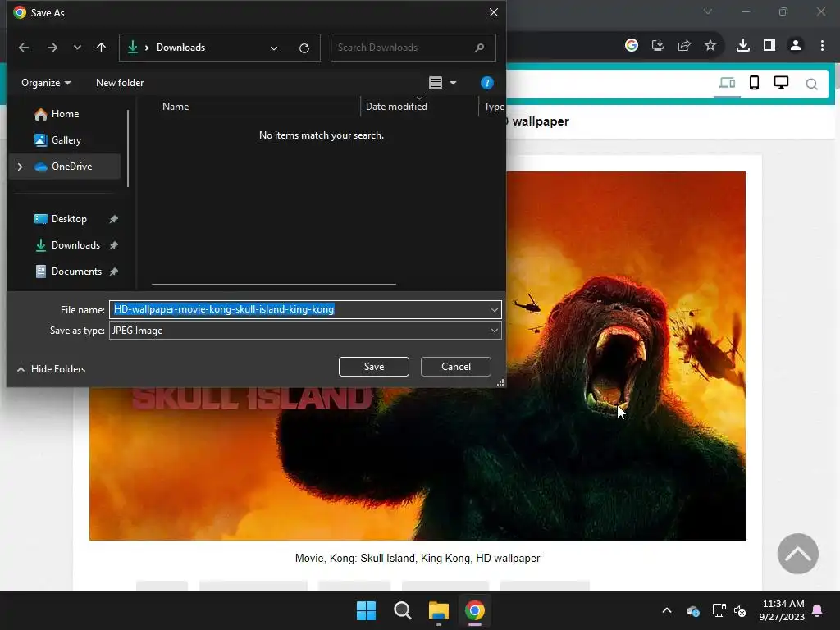This screenshot has width=840, height=630.
Task: Collapse folders with Hide Folders
Action: pos(52,369)
